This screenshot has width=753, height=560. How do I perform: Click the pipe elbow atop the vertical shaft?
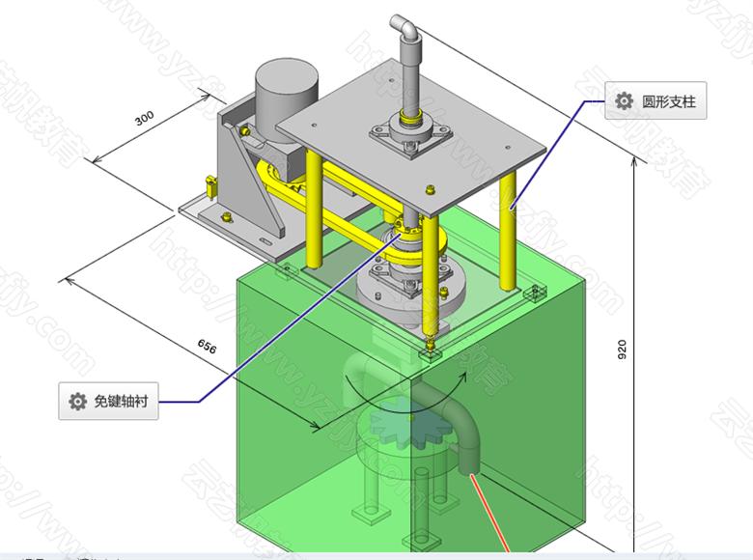405,27
